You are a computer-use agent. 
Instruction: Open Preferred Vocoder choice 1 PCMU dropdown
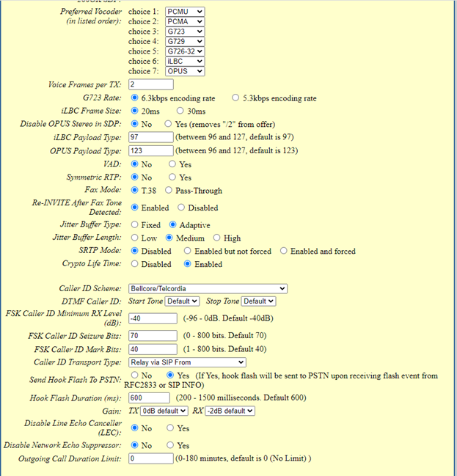coord(185,12)
